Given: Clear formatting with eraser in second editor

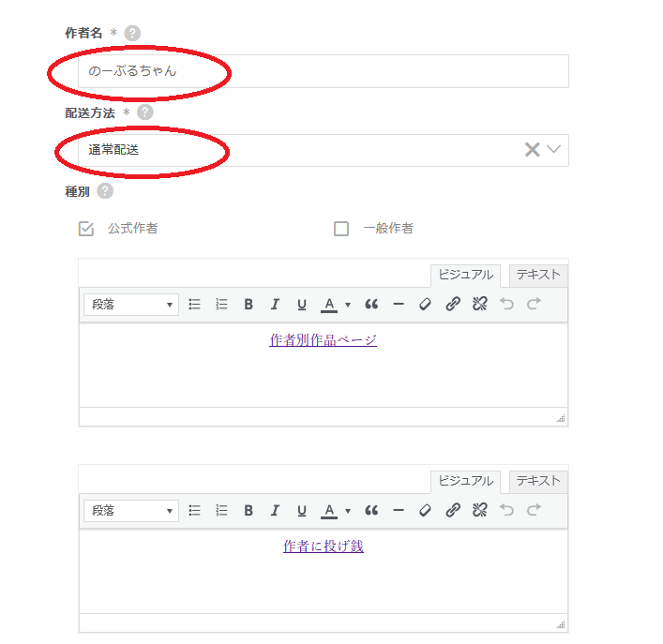Looking at the screenshot, I should [425, 511].
